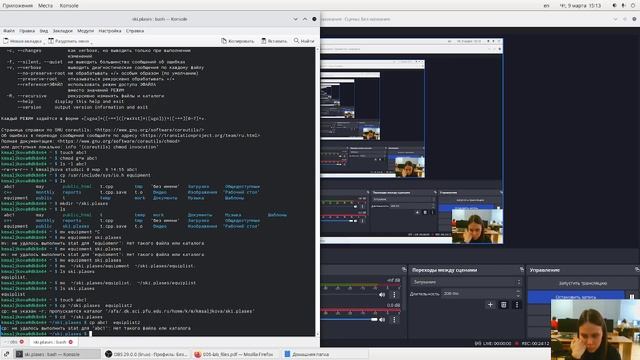Expand the Разделить окно dropdown arrow
This screenshot has height=360, width=640.
tap(91, 42)
